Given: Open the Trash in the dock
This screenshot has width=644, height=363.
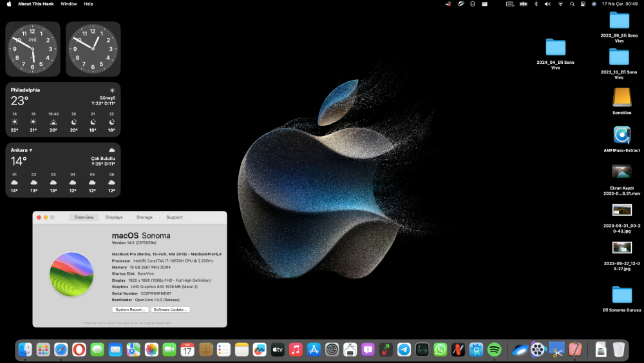Looking at the screenshot, I should 618,350.
